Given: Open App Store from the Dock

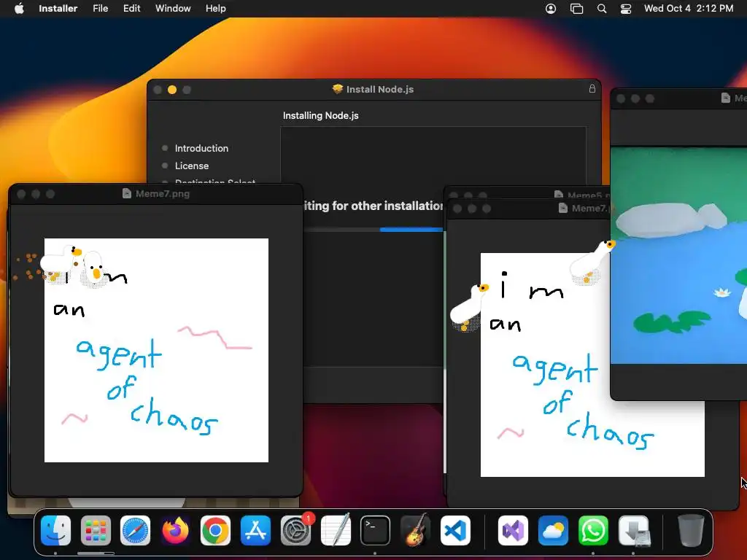Looking at the screenshot, I should (255, 531).
